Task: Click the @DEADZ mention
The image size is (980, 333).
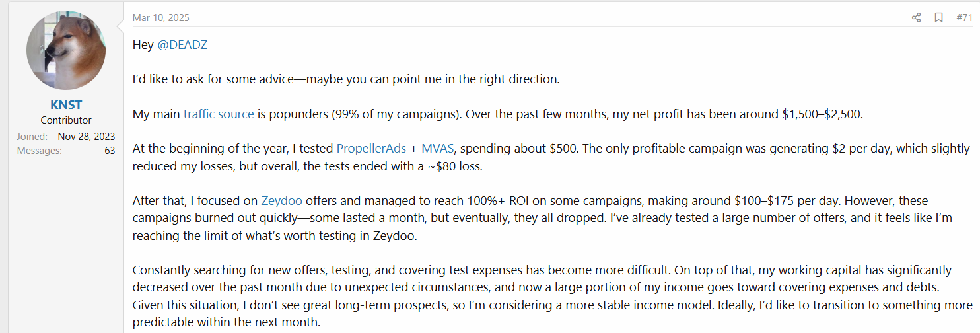Action: click(183, 45)
